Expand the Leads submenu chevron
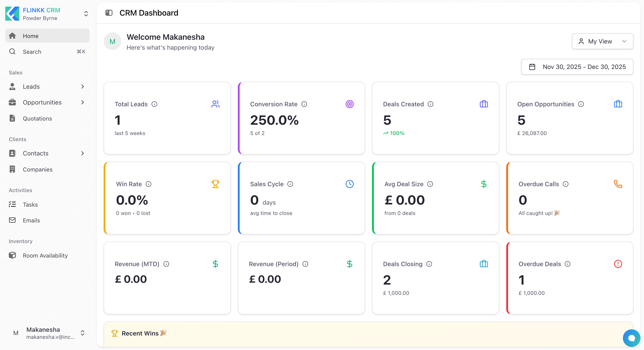This screenshot has height=350, width=644. pyautogui.click(x=83, y=87)
